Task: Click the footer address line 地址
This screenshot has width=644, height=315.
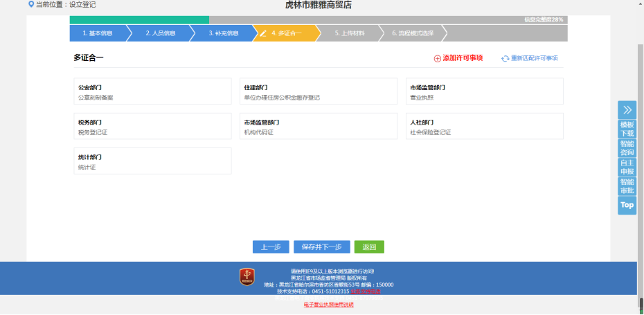Action: (328, 285)
